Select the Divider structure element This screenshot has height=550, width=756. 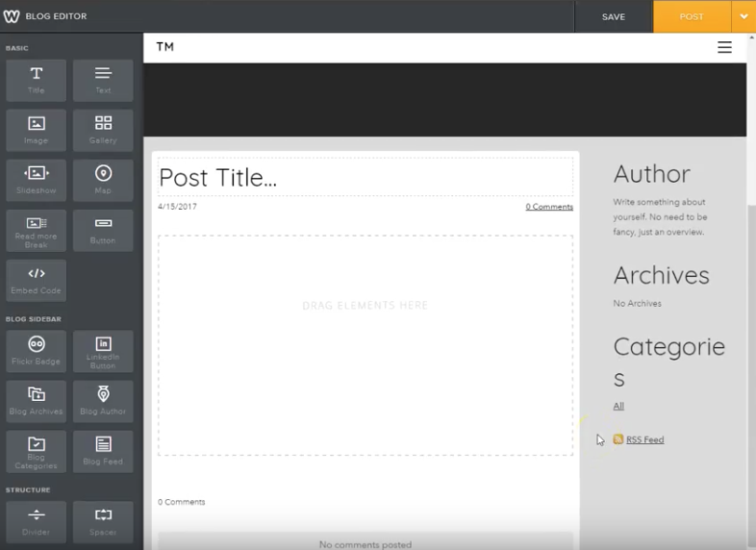click(37, 521)
